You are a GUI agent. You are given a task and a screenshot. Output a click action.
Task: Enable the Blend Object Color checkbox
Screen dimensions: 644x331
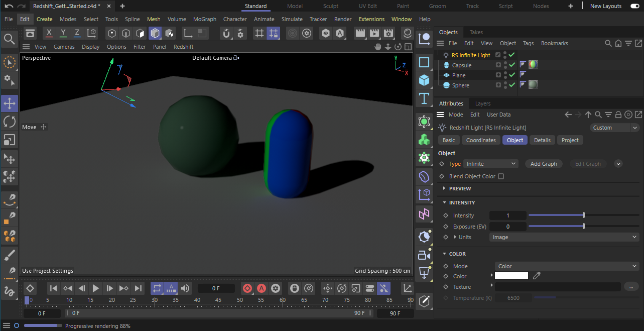click(501, 176)
